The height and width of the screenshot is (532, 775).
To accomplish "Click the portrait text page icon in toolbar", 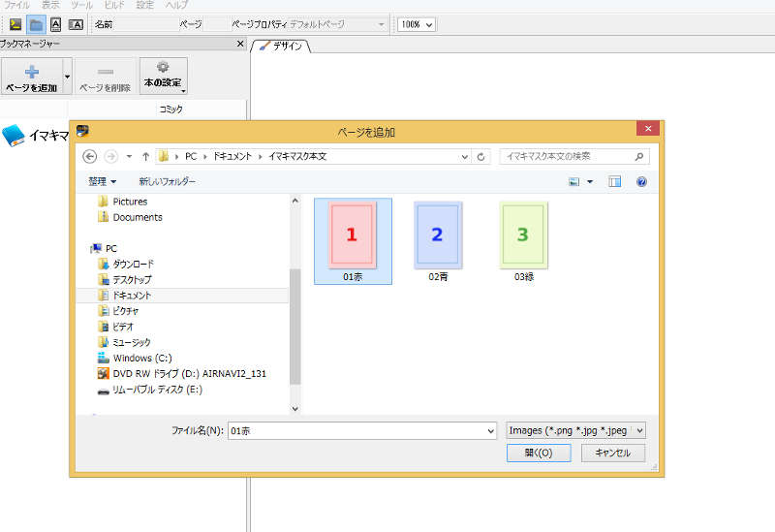I will pos(56,24).
